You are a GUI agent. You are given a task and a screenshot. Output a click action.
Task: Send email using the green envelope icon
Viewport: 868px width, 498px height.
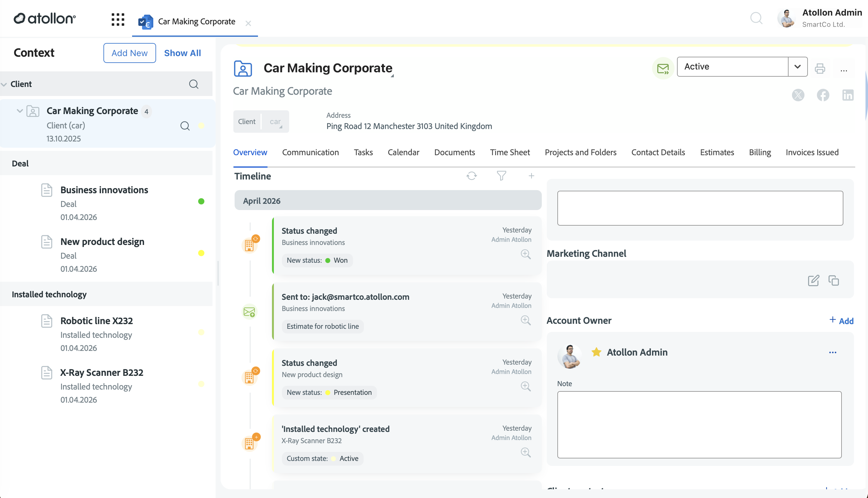point(663,68)
